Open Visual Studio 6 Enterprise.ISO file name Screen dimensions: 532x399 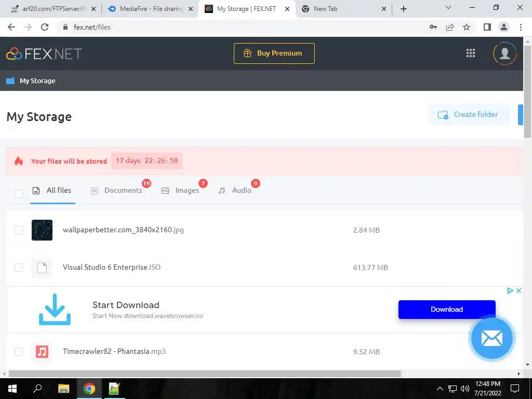point(112,268)
